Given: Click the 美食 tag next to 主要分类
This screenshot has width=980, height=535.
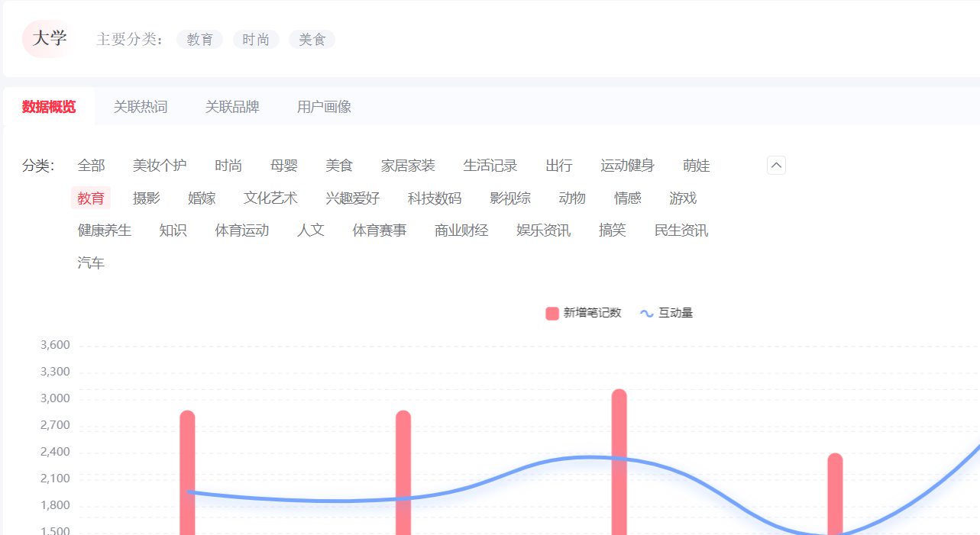Looking at the screenshot, I should pyautogui.click(x=312, y=40).
